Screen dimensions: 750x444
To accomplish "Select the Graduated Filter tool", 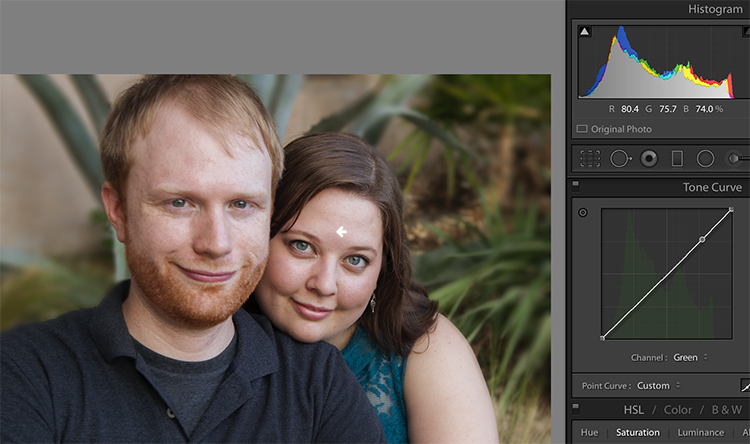I will (677, 158).
